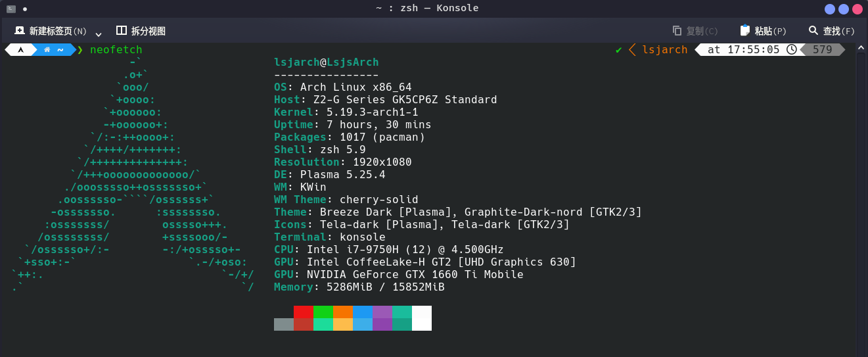This screenshot has height=357, width=868.
Task: Open 查找 search in toolbar
Action: click(831, 31)
